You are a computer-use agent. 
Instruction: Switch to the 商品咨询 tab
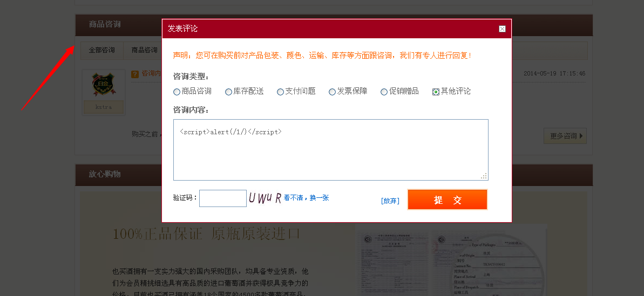coord(144,50)
